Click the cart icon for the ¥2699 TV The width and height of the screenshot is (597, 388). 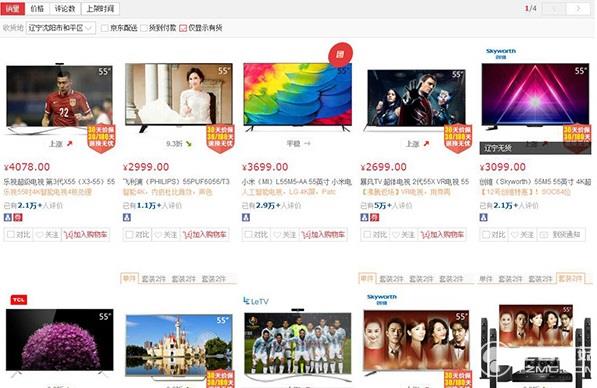click(x=425, y=235)
